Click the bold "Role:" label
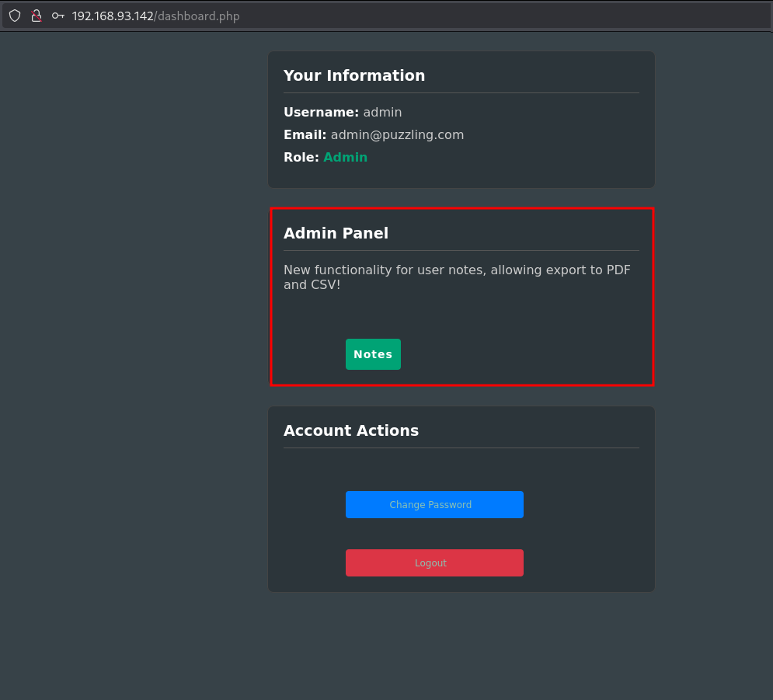773x700 pixels. (301, 157)
